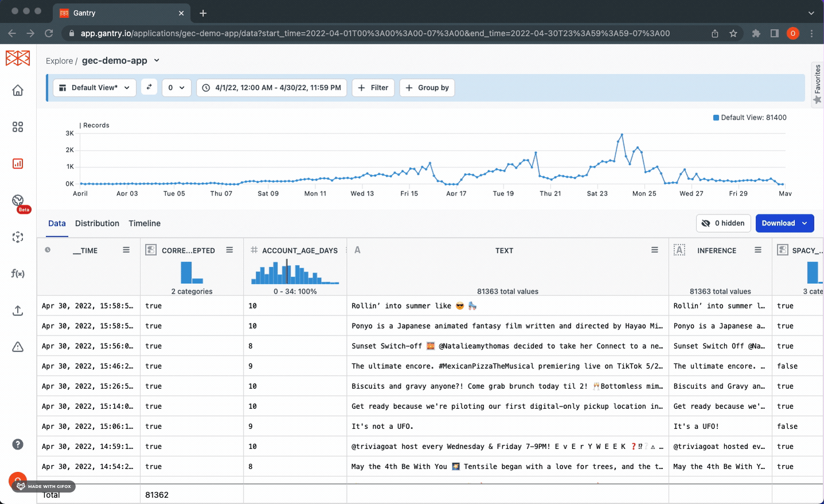The image size is (824, 504).
Task: Click the Group by button
Action: tap(427, 88)
